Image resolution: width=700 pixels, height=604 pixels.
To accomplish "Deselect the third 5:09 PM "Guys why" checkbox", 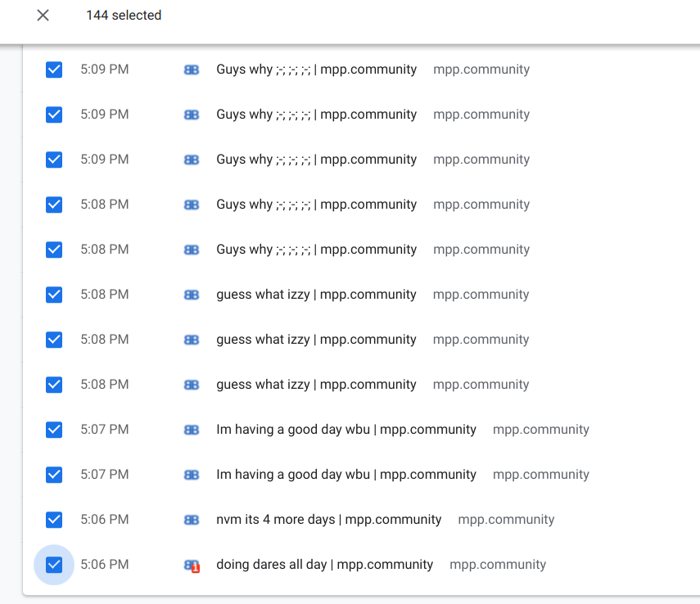I will (54, 160).
